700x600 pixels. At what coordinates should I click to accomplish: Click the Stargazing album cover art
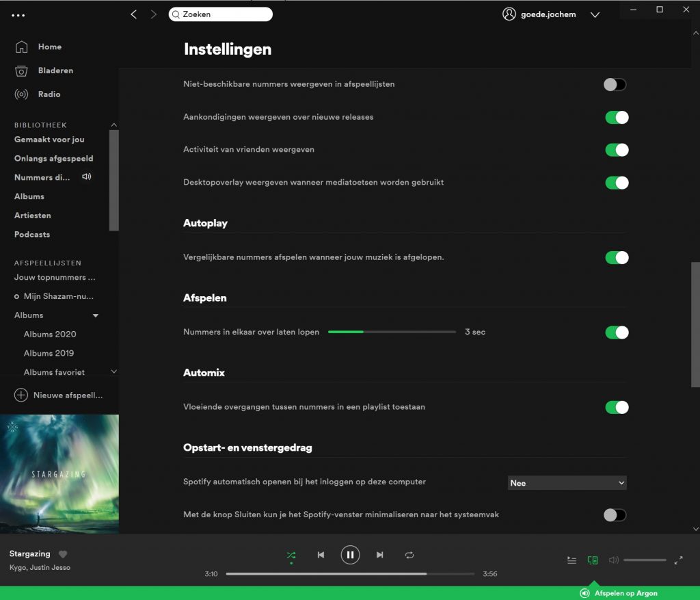pyautogui.click(x=59, y=474)
